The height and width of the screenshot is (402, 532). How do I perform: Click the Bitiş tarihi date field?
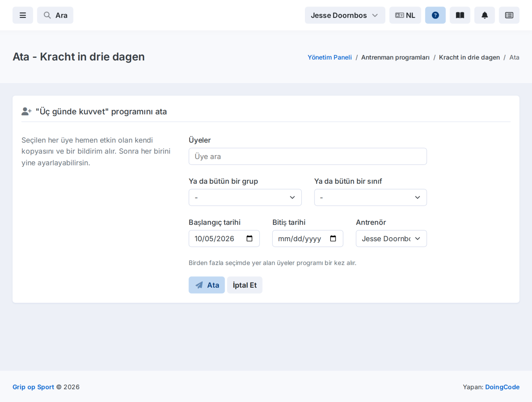pyautogui.click(x=308, y=239)
